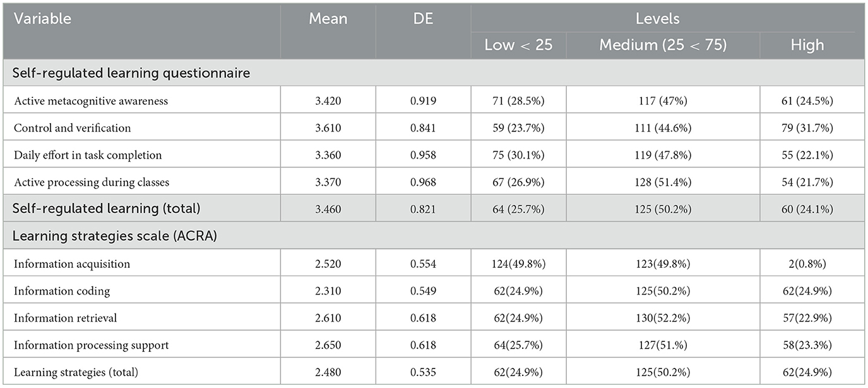
Task: Click the Learning strategies (total) row label
Action: [75, 373]
